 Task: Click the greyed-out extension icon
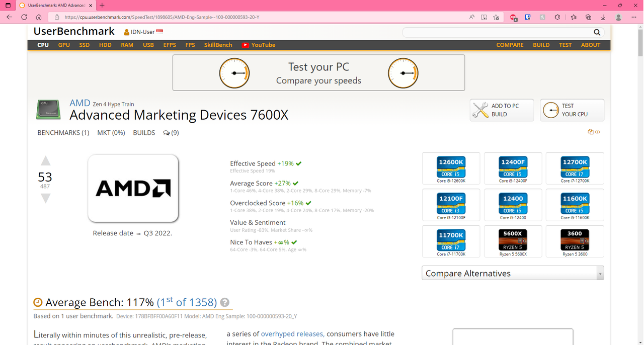[x=543, y=17]
